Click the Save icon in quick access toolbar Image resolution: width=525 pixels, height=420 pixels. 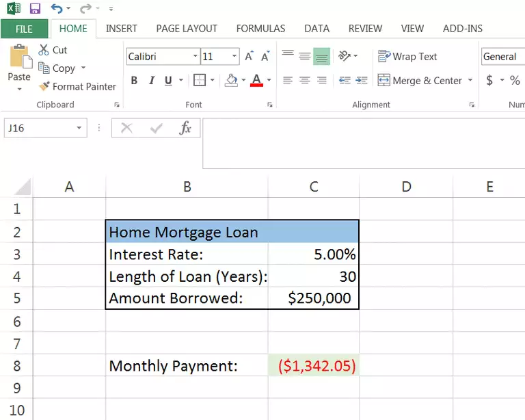(35, 9)
